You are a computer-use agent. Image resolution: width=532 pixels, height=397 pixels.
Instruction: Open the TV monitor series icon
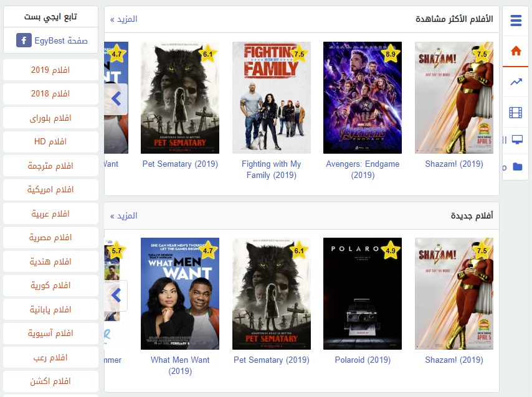point(516,139)
